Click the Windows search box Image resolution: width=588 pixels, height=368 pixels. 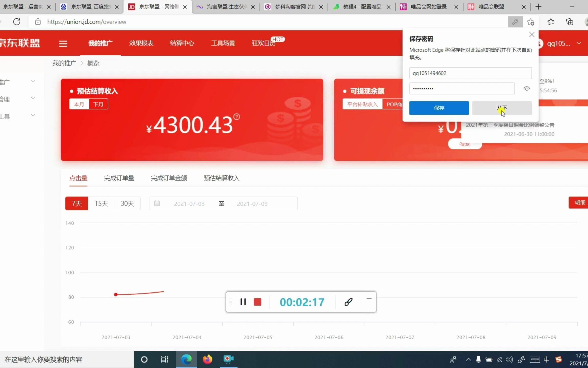point(67,360)
